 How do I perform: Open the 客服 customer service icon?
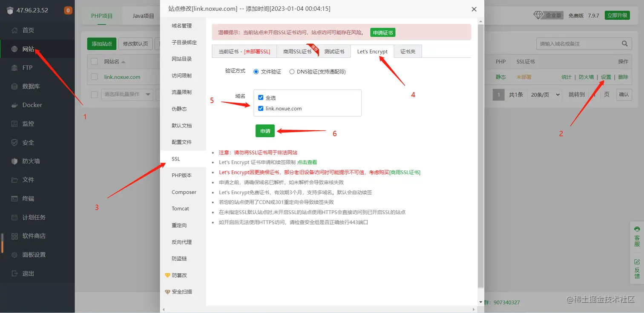(x=637, y=229)
